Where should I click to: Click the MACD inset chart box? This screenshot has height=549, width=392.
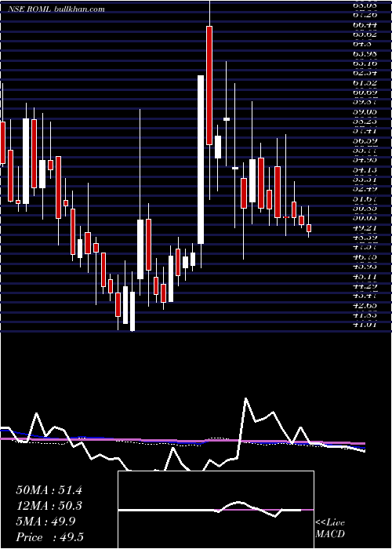(216, 510)
